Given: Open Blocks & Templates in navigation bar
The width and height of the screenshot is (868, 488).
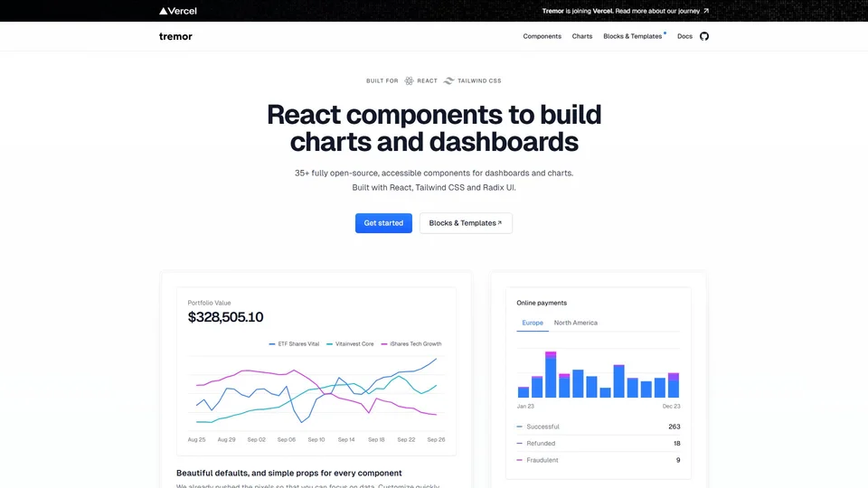Looking at the screenshot, I should click(632, 36).
